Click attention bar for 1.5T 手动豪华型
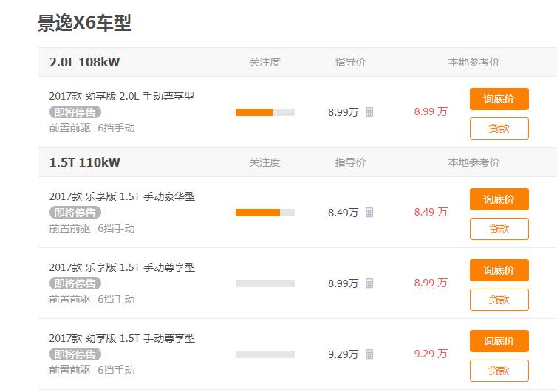Viewport: 557px width, 392px height. 265,213
